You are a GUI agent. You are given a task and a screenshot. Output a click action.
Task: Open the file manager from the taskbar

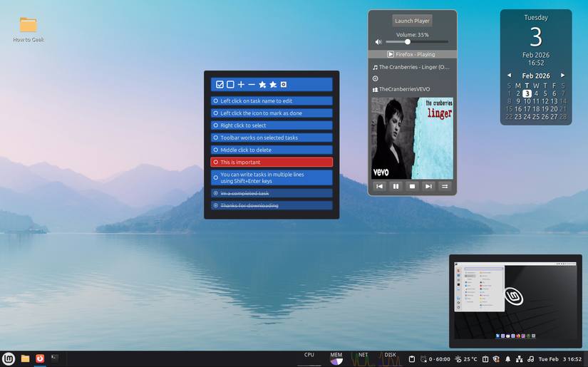[x=25, y=358]
